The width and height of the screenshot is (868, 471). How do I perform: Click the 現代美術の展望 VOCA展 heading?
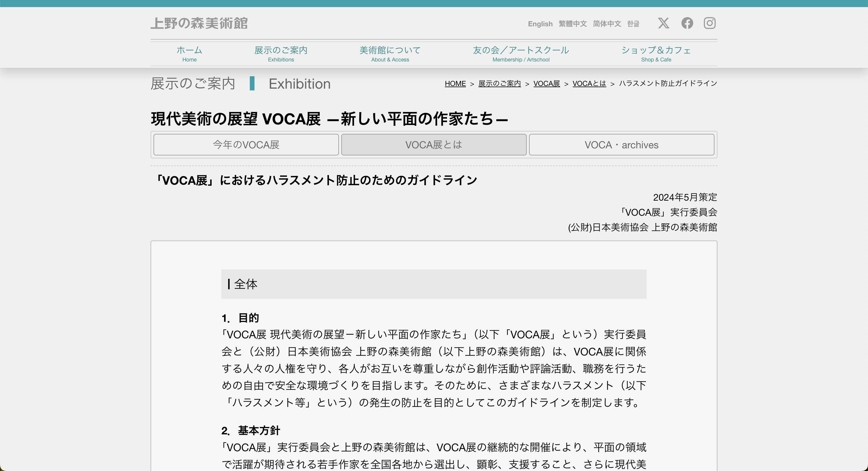coord(329,119)
